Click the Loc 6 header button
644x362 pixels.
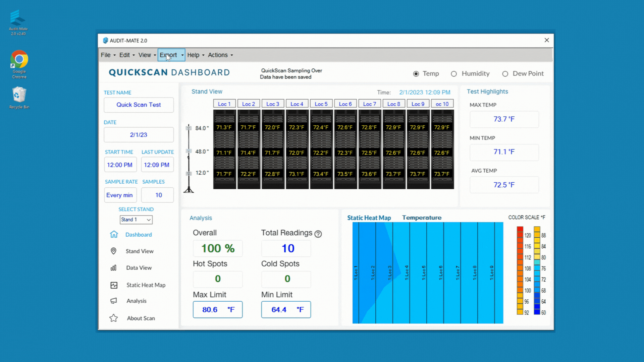coord(345,104)
